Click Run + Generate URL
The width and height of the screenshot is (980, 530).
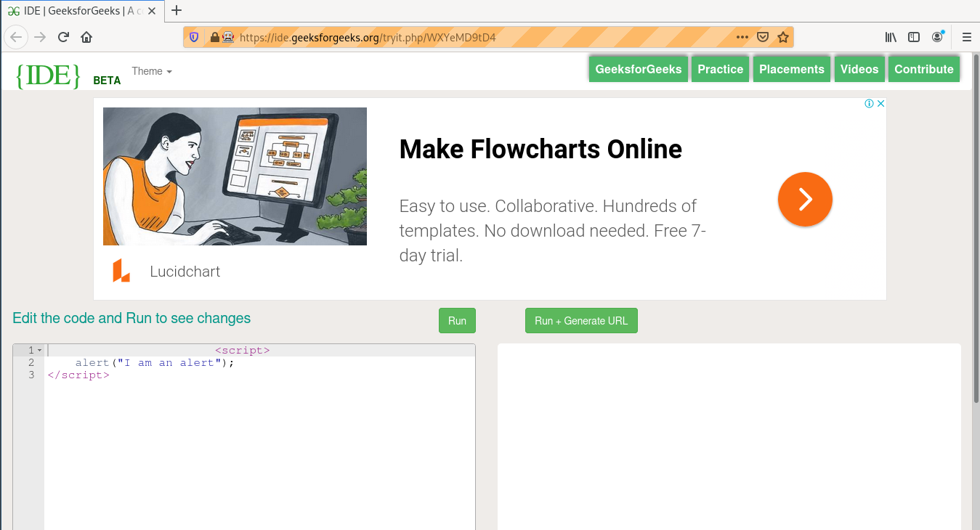581,321
